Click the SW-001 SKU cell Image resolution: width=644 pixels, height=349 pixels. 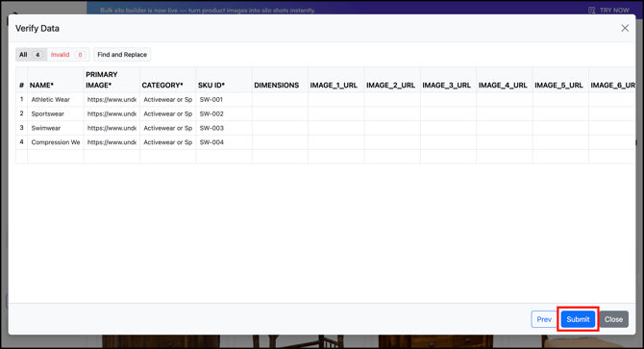tap(224, 99)
